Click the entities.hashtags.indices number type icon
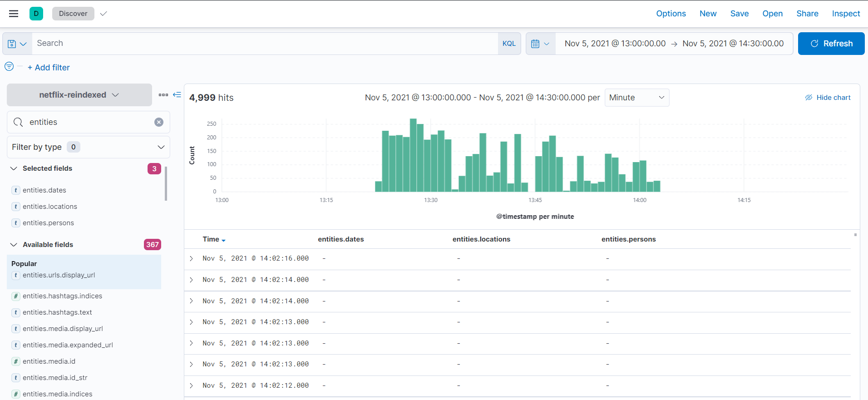This screenshot has width=868, height=400. pos(16,296)
